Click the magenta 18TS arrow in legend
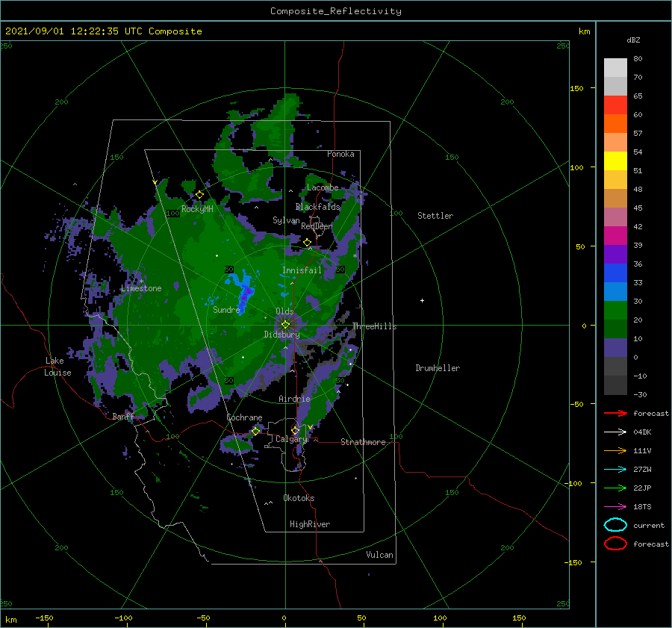672x628 pixels. [615, 507]
